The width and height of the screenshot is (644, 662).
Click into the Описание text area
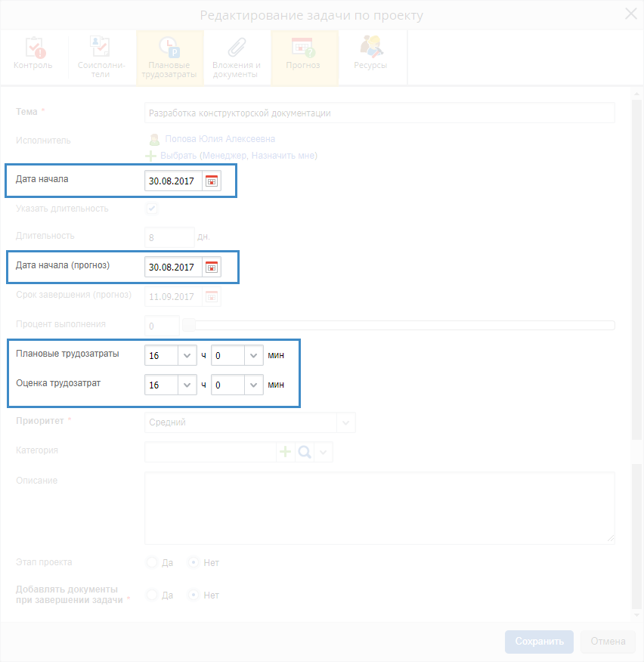click(x=379, y=508)
